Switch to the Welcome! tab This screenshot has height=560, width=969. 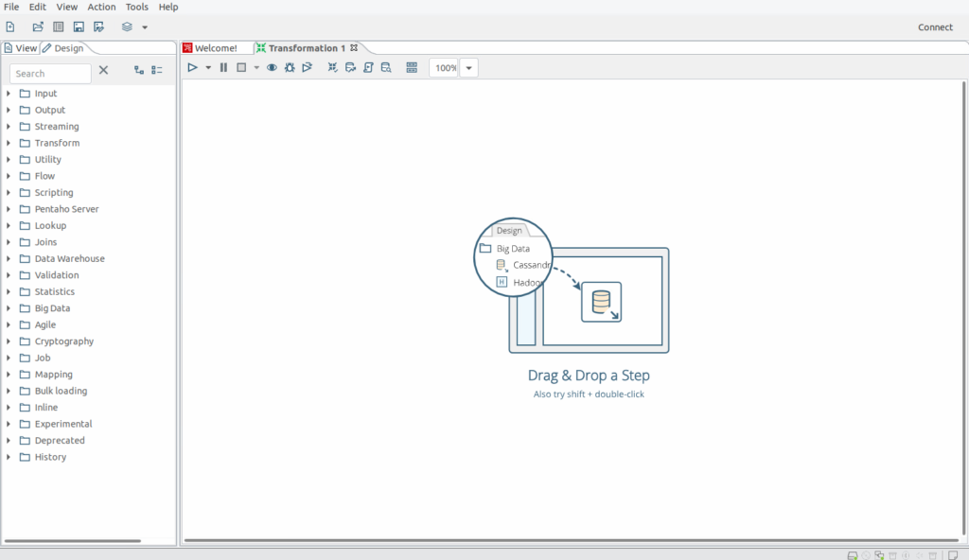211,47
